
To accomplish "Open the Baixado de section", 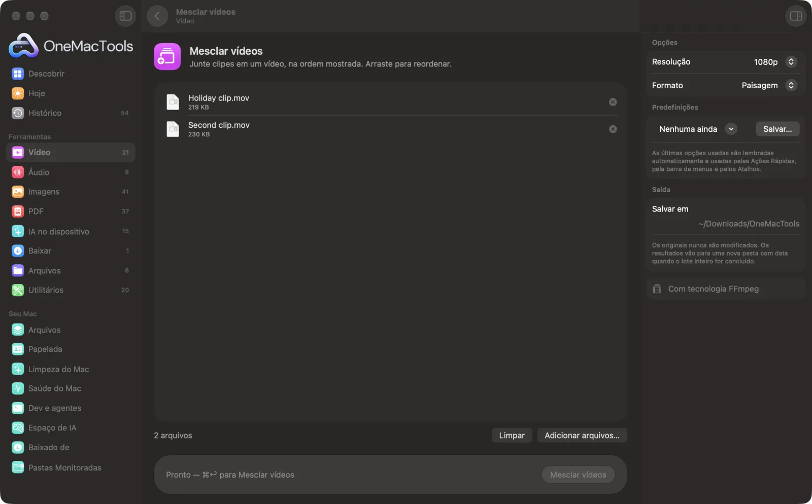I will [x=71, y=447].
